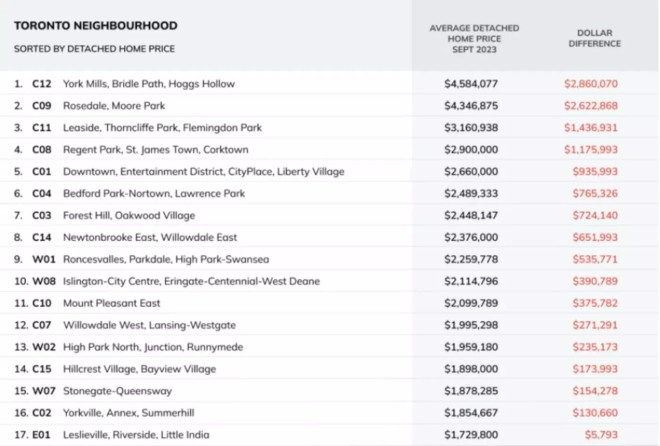Select 'Regent Park, St. James Town, Corktown'
The image size is (660, 446).
(x=156, y=149)
